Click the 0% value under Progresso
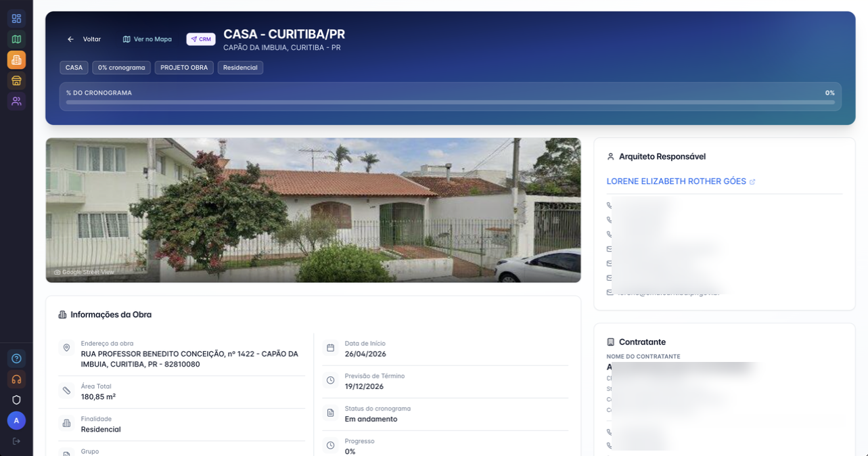The width and height of the screenshot is (868, 456). [350, 451]
